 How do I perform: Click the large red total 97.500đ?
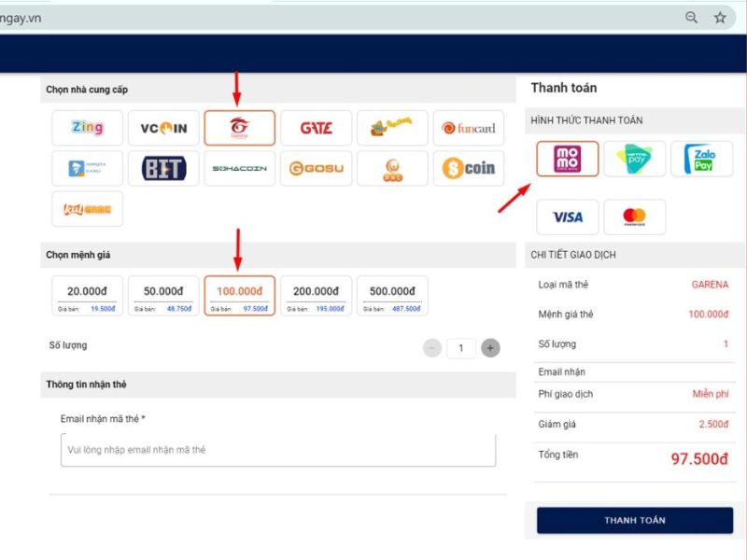[x=699, y=458]
